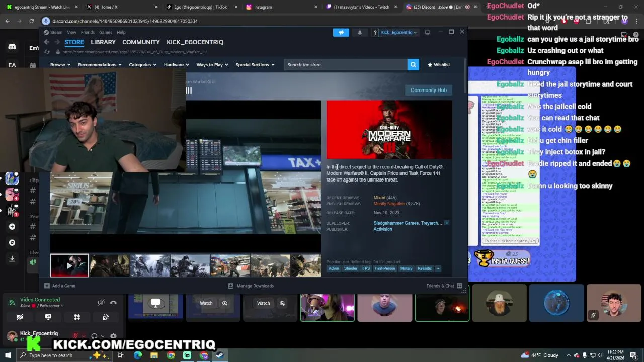Click the First-Person tag
This screenshot has width=644, height=362.
click(x=385, y=268)
